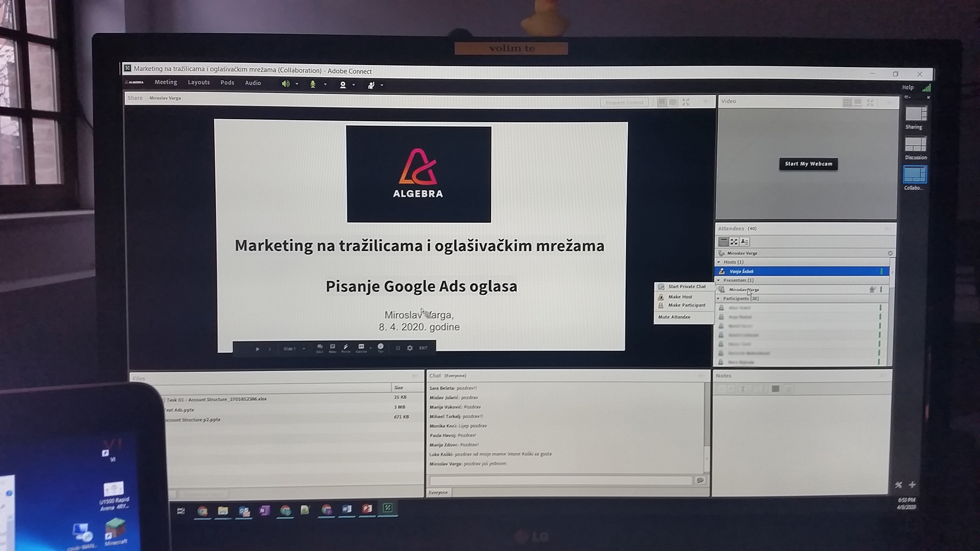This screenshot has height=551, width=980.
Task: Open Word from the taskbar
Action: click(347, 509)
